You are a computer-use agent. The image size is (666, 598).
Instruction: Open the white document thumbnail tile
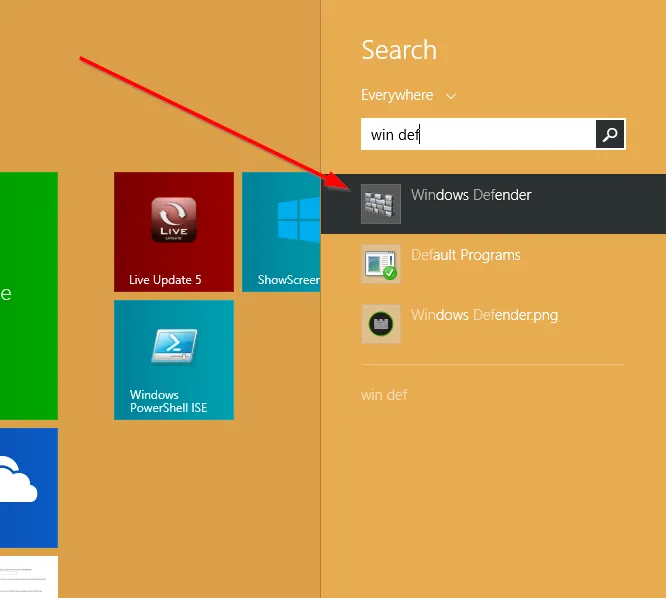28,577
